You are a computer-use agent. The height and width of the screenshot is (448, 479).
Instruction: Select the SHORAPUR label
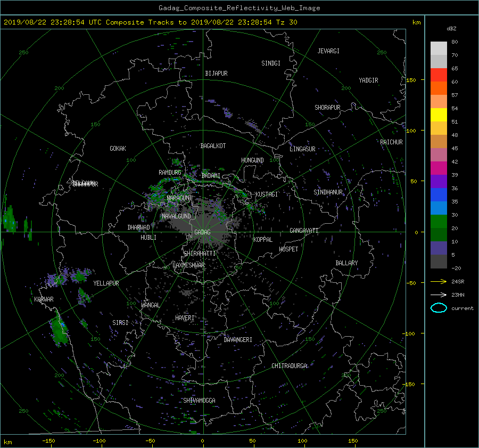point(327,108)
